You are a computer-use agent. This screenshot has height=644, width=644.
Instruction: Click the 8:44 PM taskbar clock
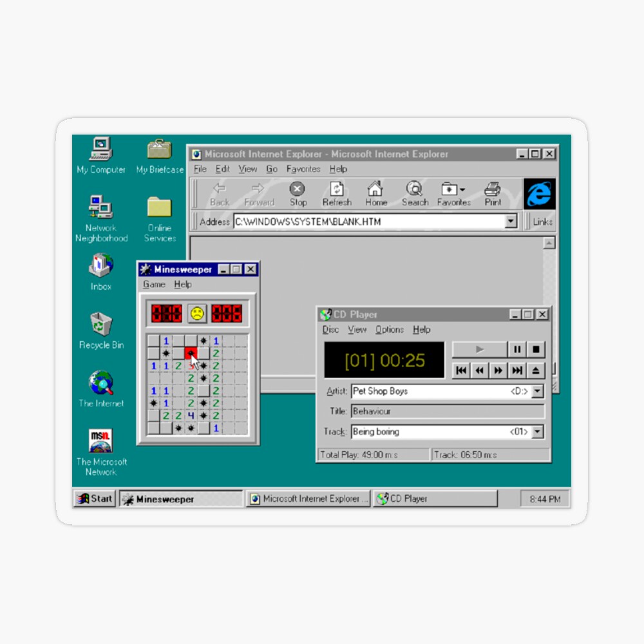(x=545, y=499)
